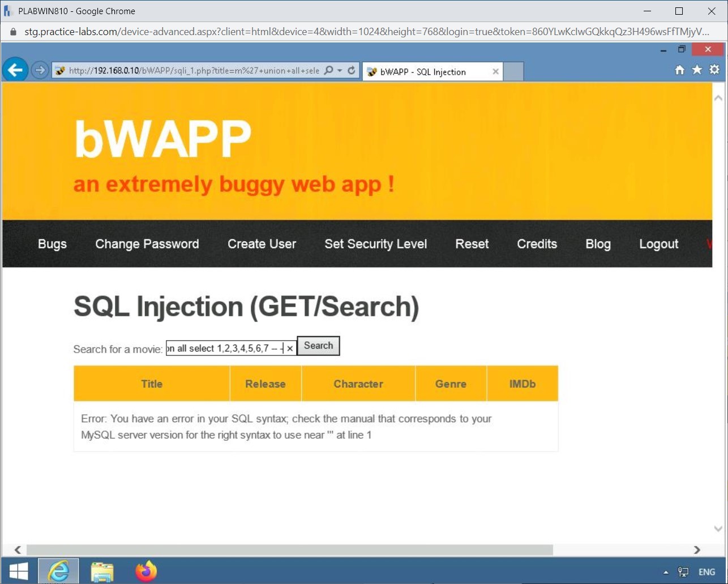Launch Firefox from the taskbar

click(146, 571)
